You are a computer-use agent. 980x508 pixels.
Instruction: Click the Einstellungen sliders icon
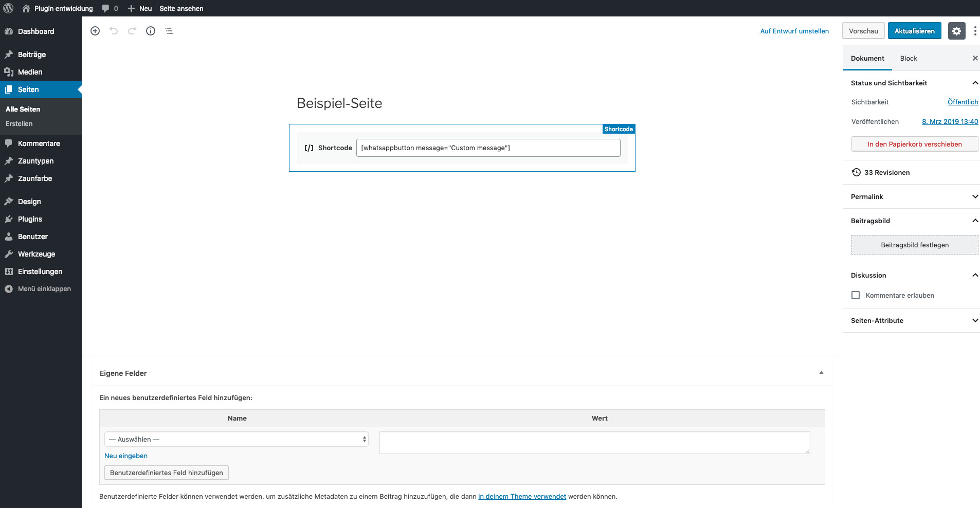point(9,271)
